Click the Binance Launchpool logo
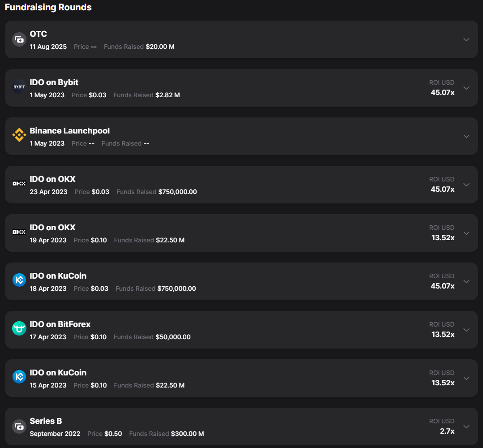Screen dimensions: 483x448 tap(19, 136)
